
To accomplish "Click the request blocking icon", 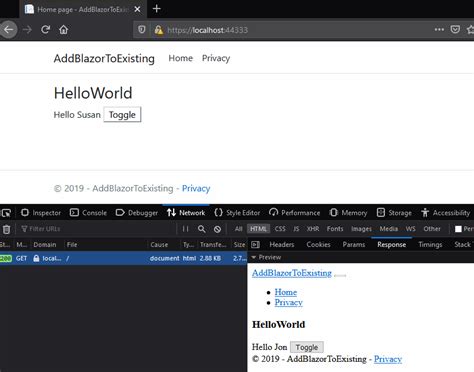I will point(217,229).
